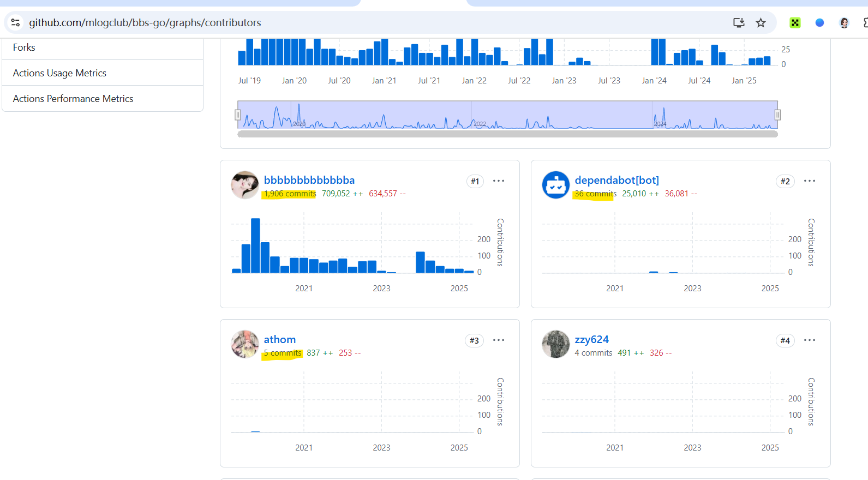Click the 2022 marker in timeline navigator
Screen dimensions: 868x480
click(x=480, y=124)
